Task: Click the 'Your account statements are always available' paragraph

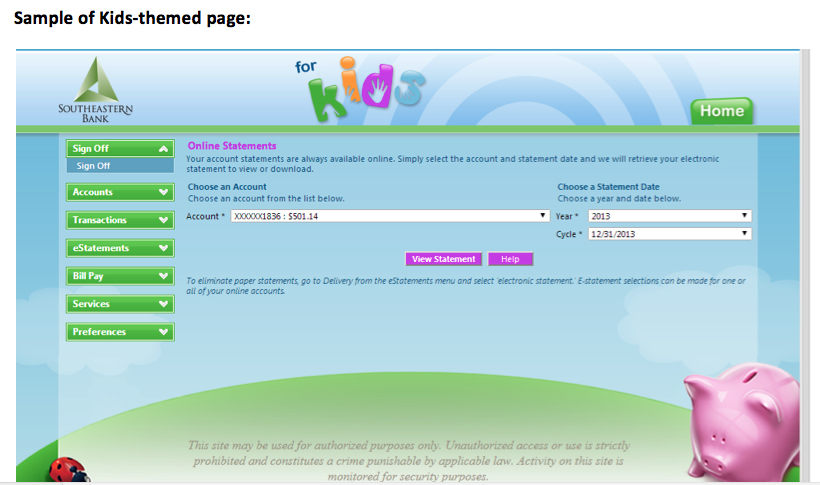Action: (x=453, y=164)
